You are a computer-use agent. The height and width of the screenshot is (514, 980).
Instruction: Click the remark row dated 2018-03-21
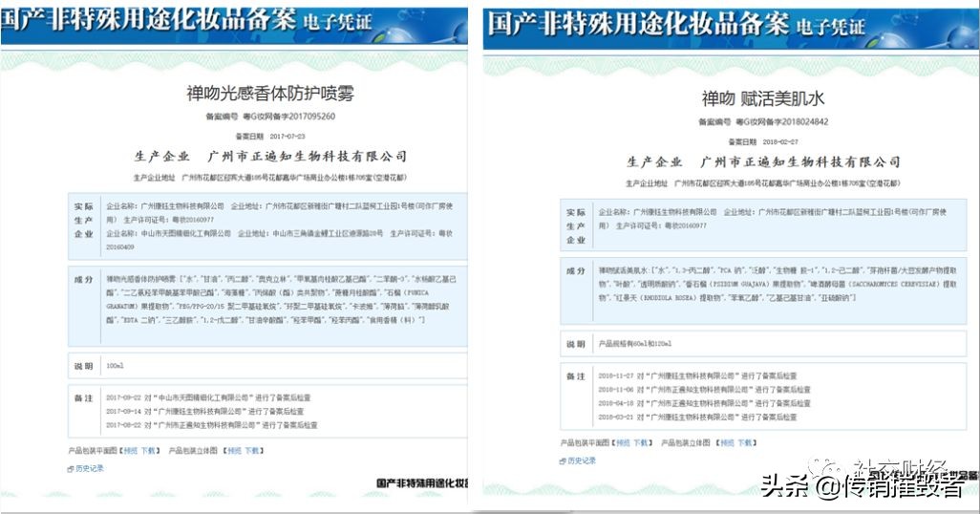(x=697, y=418)
